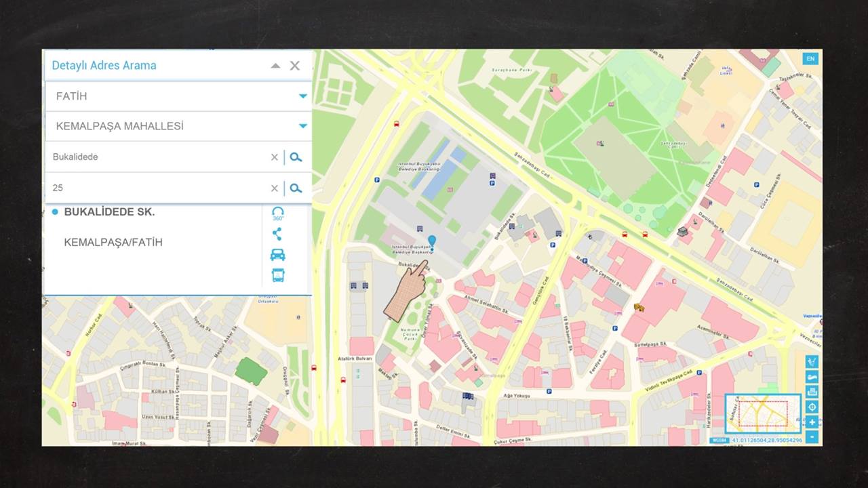This screenshot has height=488, width=868.
Task: Select the BUKALİDEDE SK. search result
Action: [x=109, y=211]
